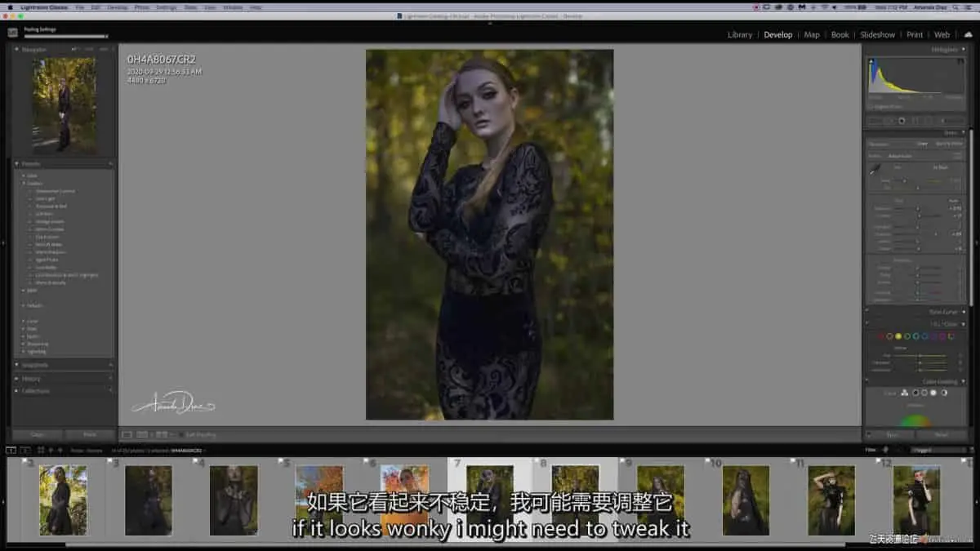Click the go back arrow above filmstrip
Screen dimensions: 980x551
51,450
